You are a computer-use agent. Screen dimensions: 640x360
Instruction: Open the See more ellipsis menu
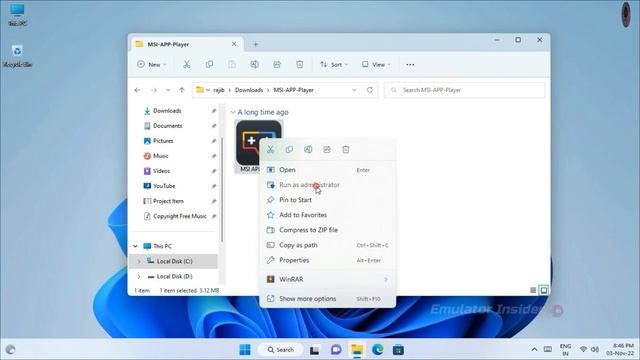tap(410, 64)
